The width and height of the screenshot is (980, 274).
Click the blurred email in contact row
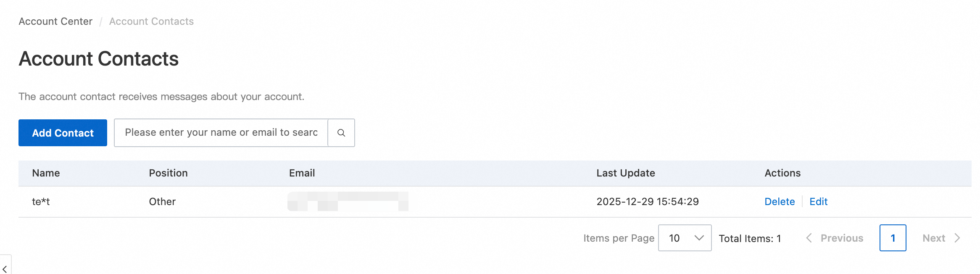coord(348,202)
